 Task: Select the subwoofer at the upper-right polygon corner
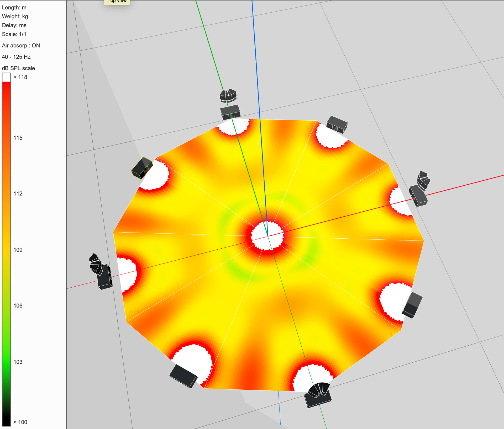coord(337,124)
